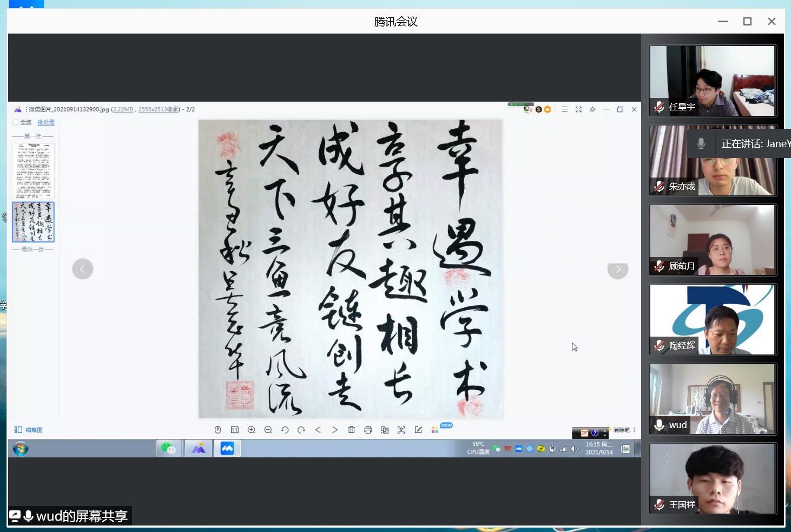Click the 2.22MB file size link
Screen dimensions: 791x532
pos(123,109)
